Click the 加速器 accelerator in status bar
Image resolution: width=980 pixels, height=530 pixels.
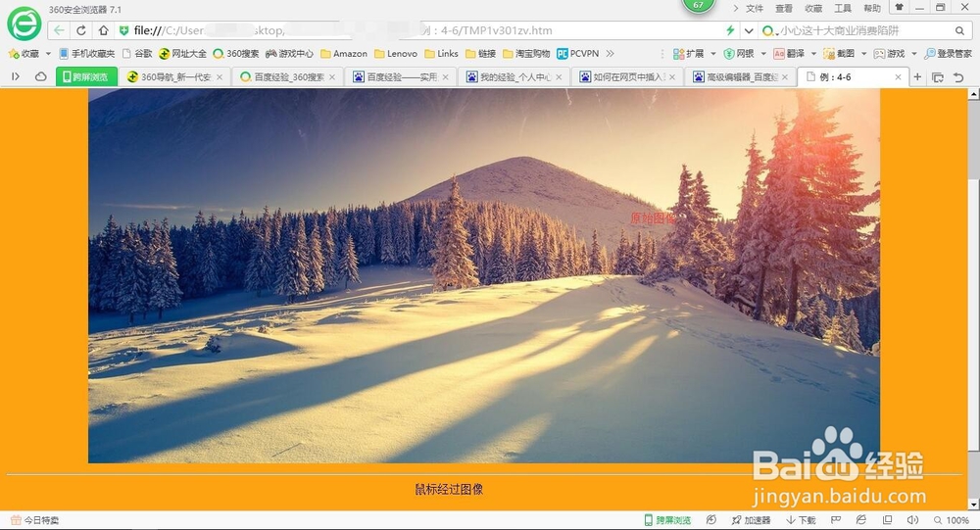pyautogui.click(x=752, y=520)
